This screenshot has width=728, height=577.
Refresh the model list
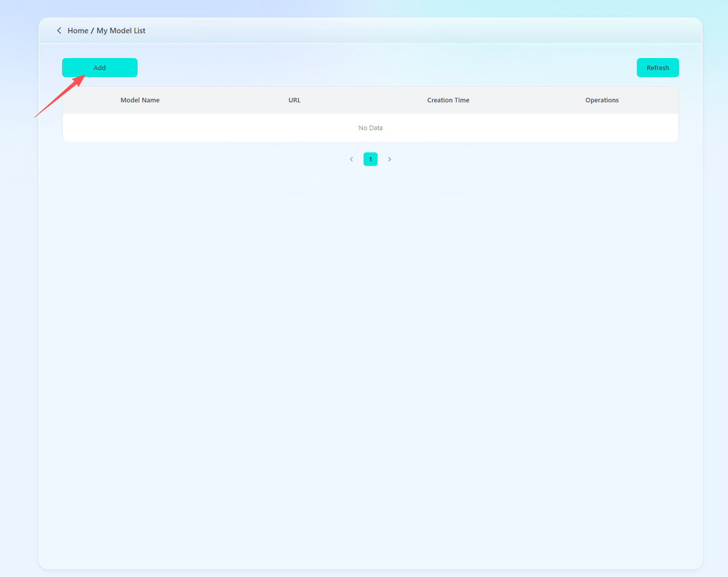pos(657,68)
